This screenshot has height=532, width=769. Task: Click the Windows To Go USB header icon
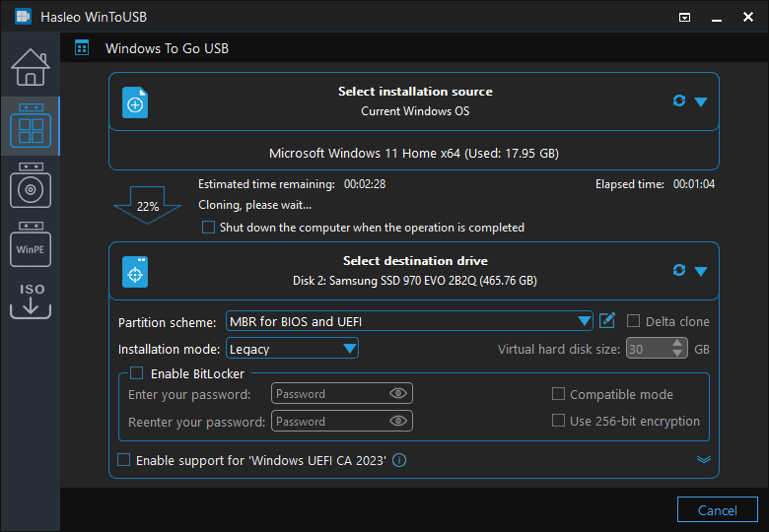point(82,48)
